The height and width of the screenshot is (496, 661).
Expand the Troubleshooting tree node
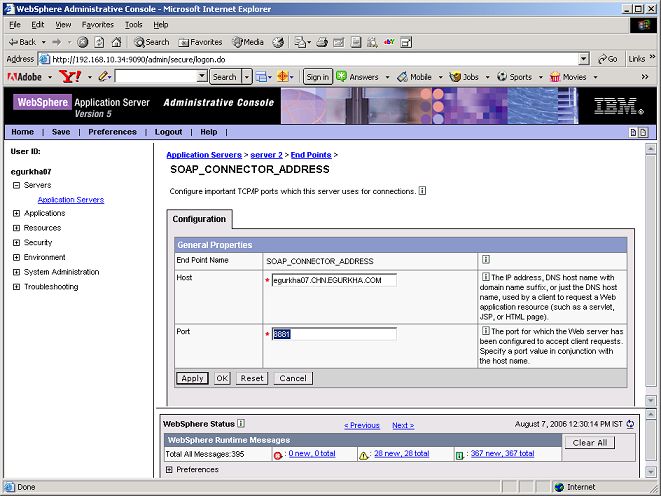tap(16, 287)
